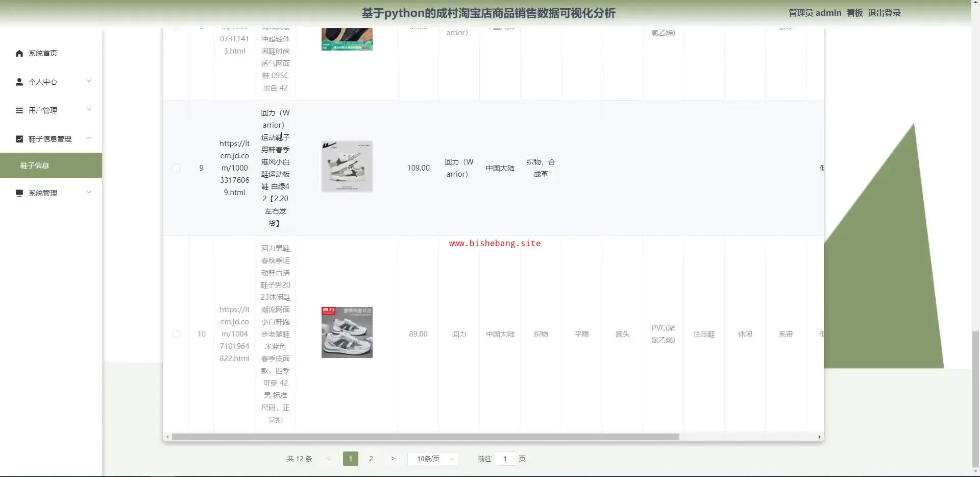Click the person icon beside 个人中心

tap(19, 82)
